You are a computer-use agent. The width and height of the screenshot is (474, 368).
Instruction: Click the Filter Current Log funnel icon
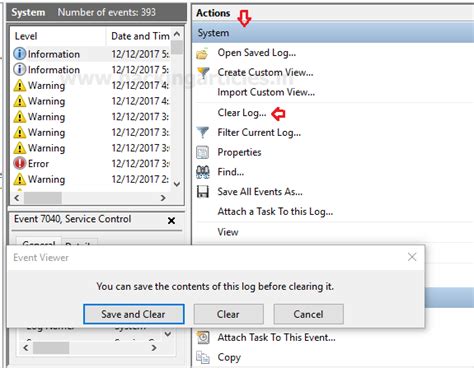pos(203,133)
